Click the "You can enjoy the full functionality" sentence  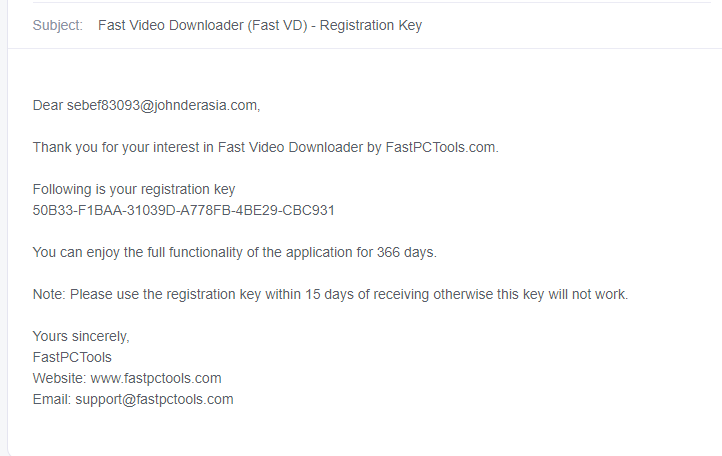(234, 252)
